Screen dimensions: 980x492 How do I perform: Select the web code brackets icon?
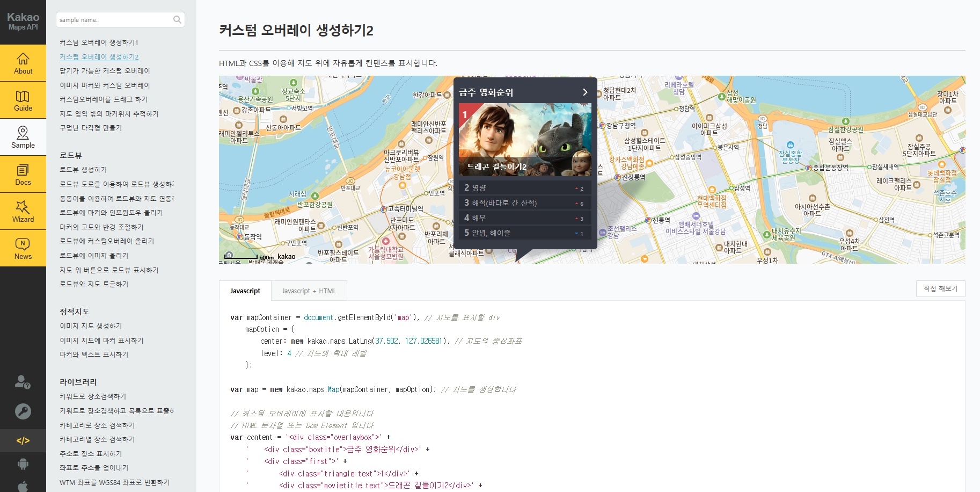[x=23, y=440]
